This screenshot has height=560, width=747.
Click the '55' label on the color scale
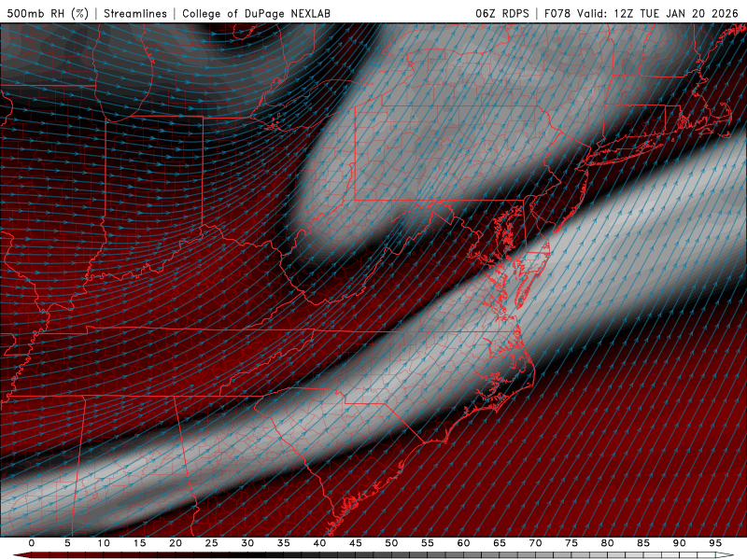click(x=428, y=543)
